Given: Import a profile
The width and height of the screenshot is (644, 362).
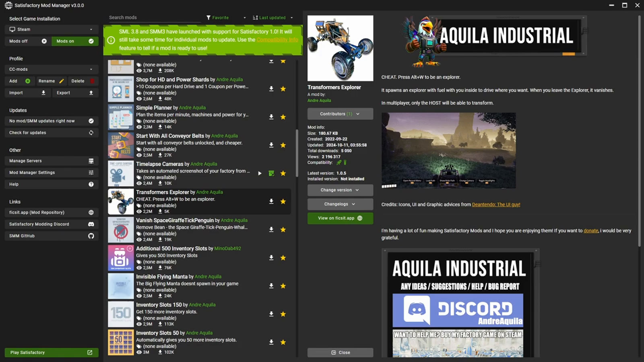Looking at the screenshot, I should [28, 93].
